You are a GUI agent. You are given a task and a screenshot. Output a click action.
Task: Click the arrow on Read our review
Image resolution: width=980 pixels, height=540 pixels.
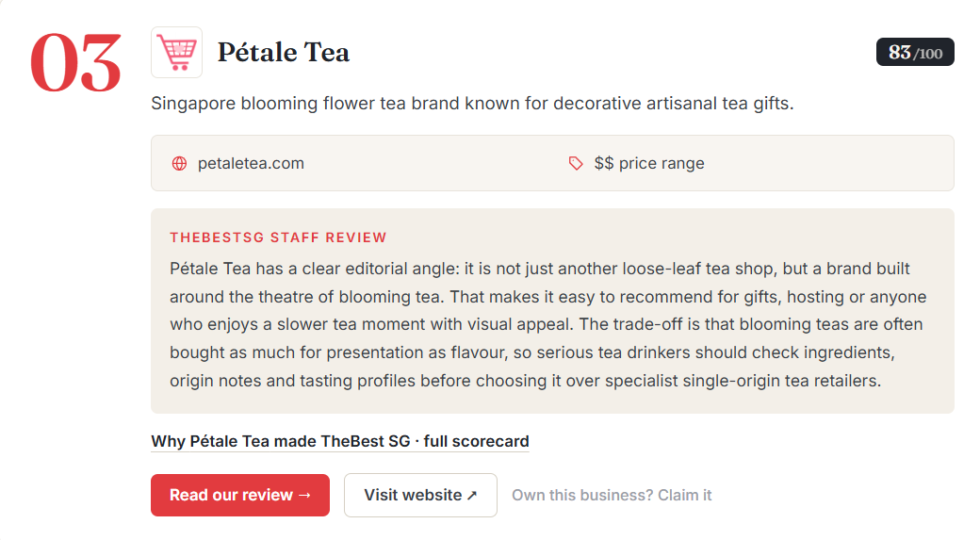(305, 495)
